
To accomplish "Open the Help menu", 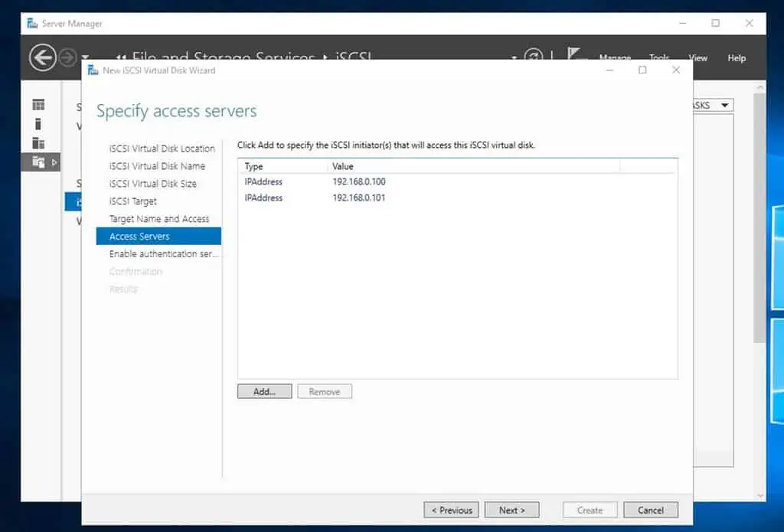I will (737, 58).
